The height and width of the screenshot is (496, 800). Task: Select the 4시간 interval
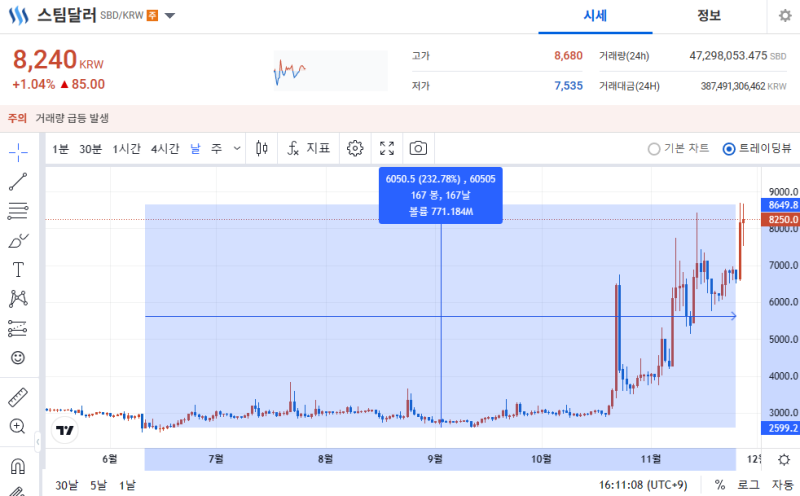click(165, 149)
